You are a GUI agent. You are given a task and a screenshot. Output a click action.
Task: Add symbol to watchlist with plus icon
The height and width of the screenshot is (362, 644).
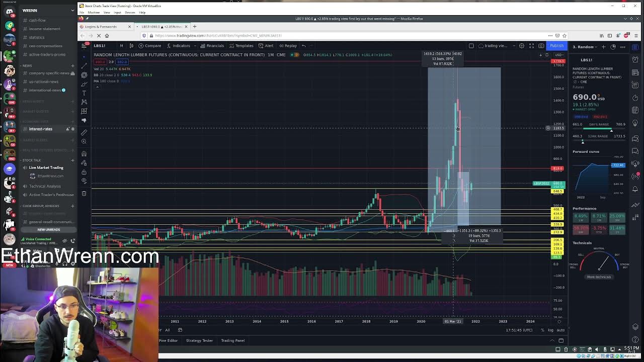click(x=604, y=47)
